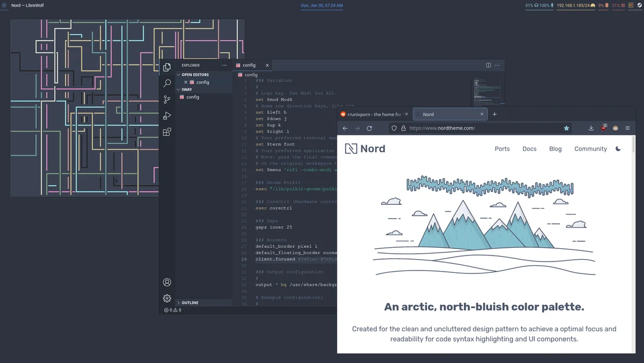This screenshot has height=363, width=644.
Task: Open the Firefox downloads panel
Action: (591, 128)
